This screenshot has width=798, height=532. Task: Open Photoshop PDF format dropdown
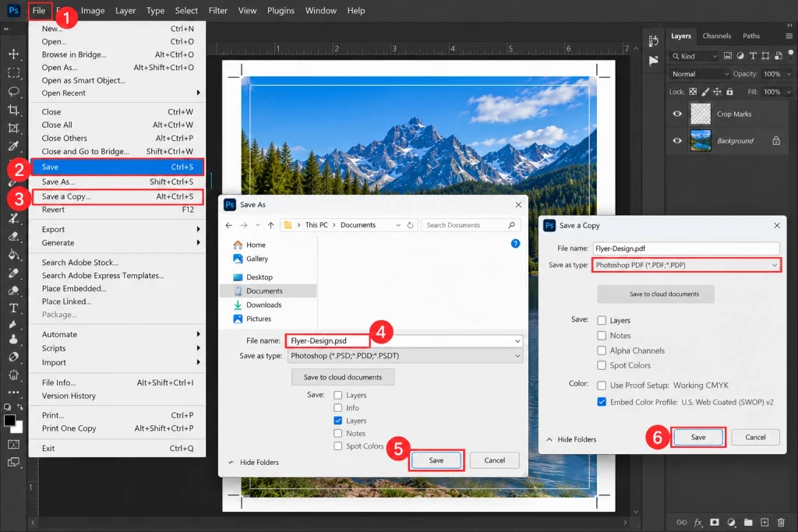[x=687, y=265]
